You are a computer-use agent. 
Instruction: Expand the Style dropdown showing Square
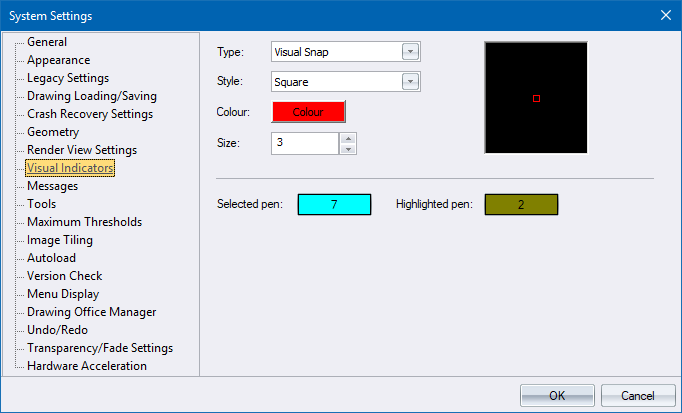point(410,82)
